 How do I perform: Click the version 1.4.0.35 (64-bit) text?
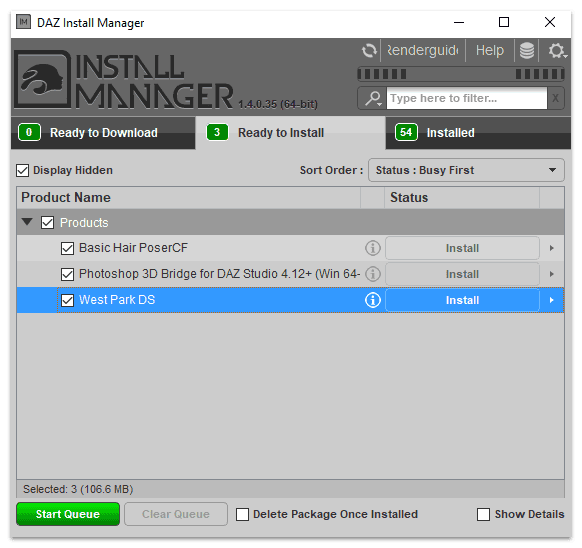(x=278, y=104)
